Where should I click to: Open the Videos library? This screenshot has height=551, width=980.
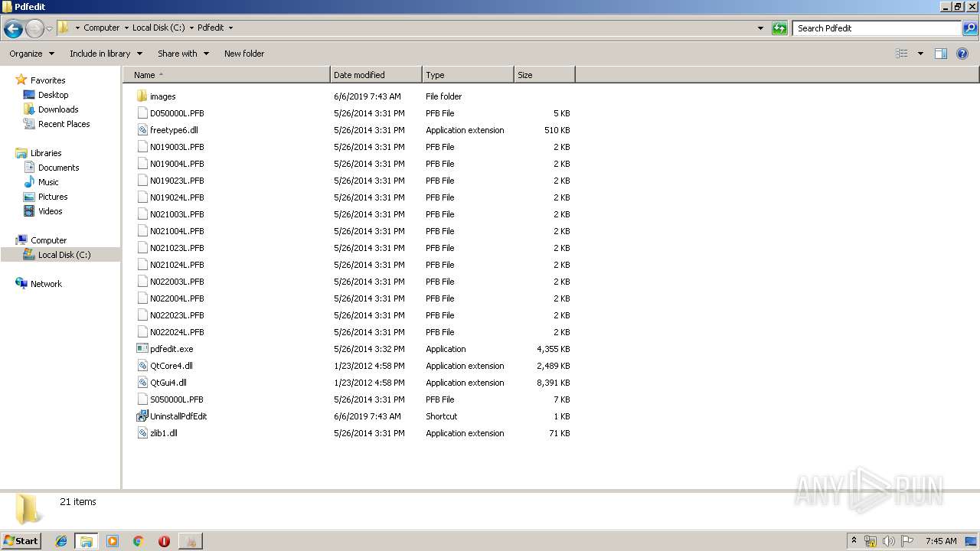(50, 211)
